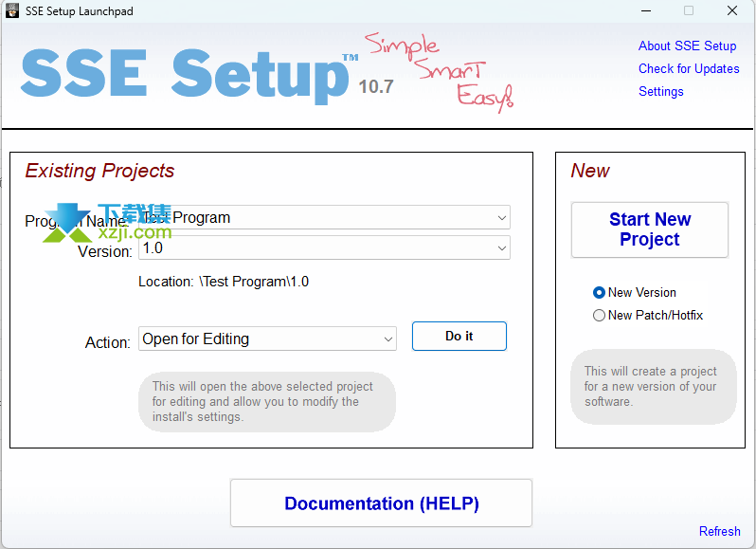Click the SSE Setup title bar app icon

11,10
